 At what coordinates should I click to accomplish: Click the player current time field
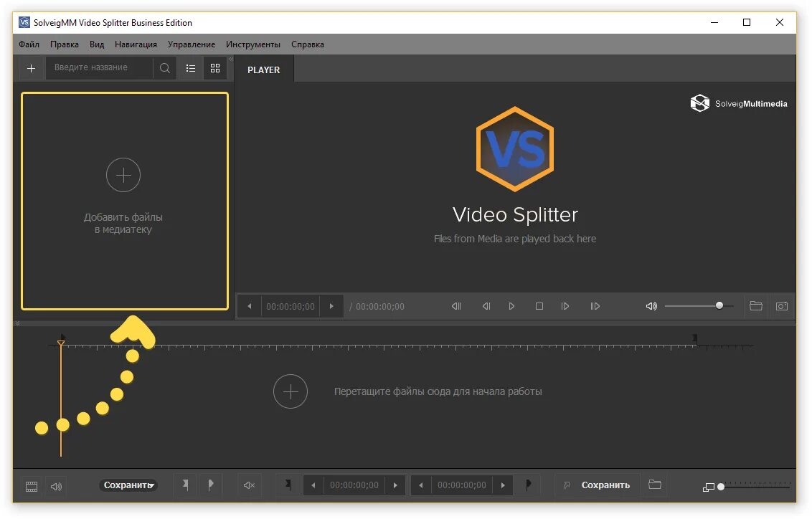tap(290, 306)
